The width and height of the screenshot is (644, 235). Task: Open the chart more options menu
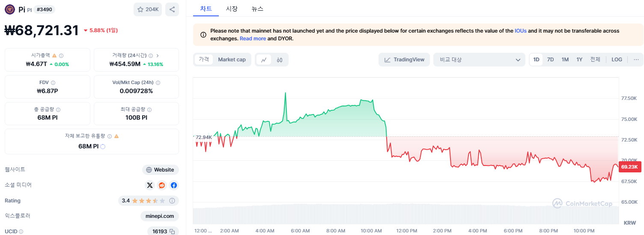pos(636,60)
